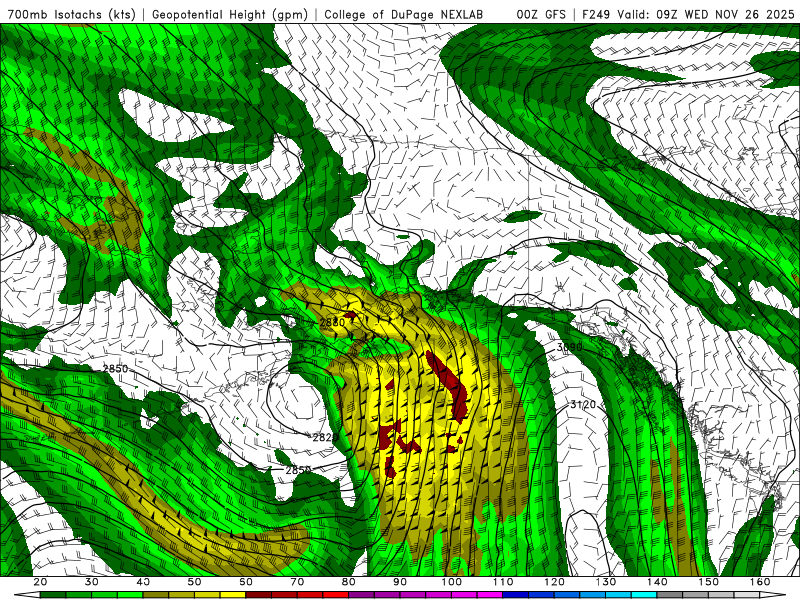Click the '00Z GFS' model run text
This screenshot has width=800, height=600.
coord(541,15)
